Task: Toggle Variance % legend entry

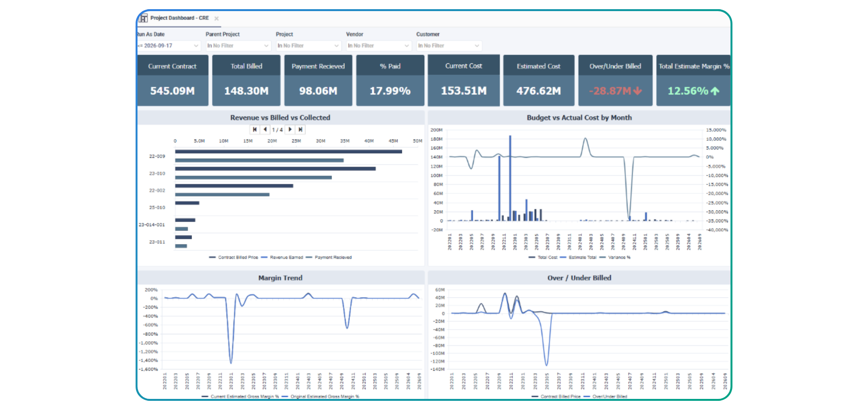Action: 615,258
